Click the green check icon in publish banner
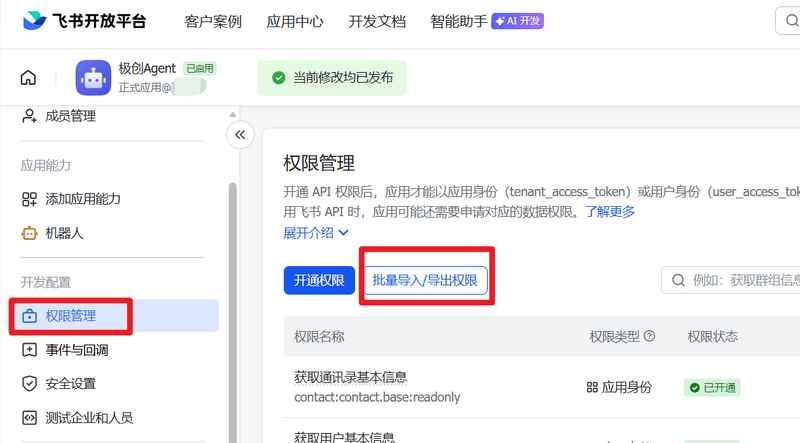This screenshot has height=443, width=800. click(x=279, y=78)
